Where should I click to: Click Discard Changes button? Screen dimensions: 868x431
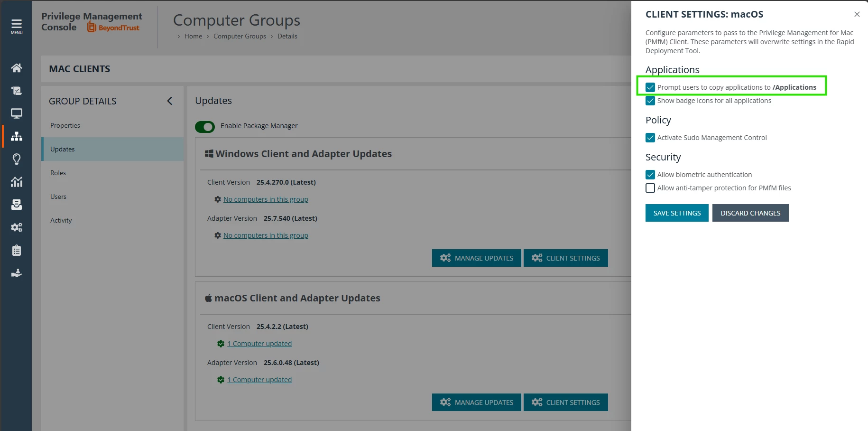tap(750, 213)
